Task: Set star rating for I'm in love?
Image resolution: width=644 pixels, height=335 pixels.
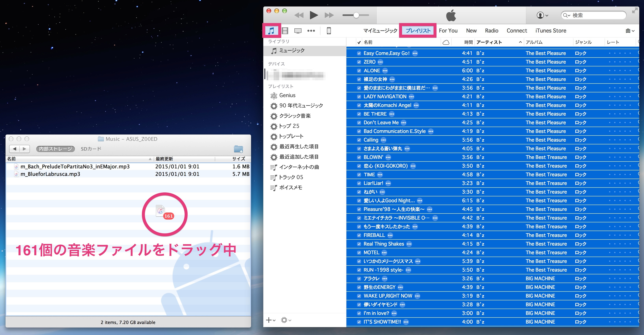Action: pos(620,313)
